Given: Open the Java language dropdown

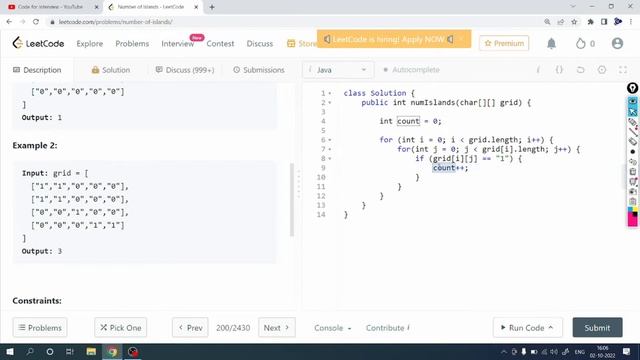Looking at the screenshot, I should [338, 70].
